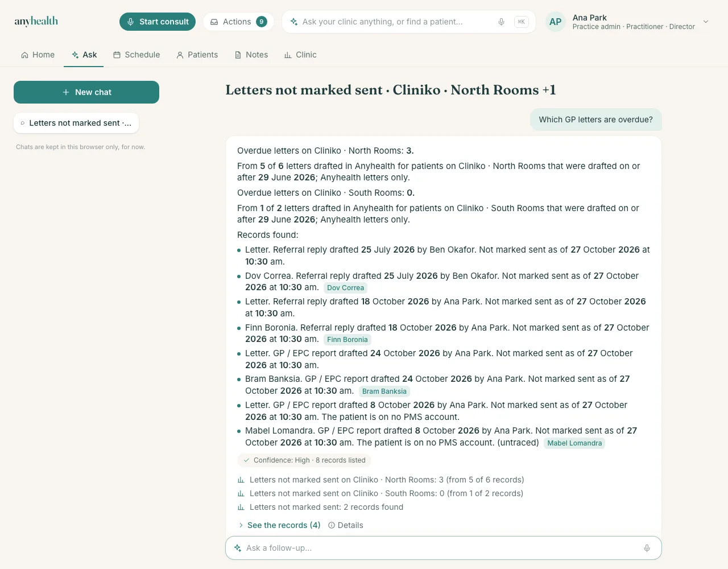728x569 pixels.
Task: Switch to the Patients tab
Action: pos(197,55)
